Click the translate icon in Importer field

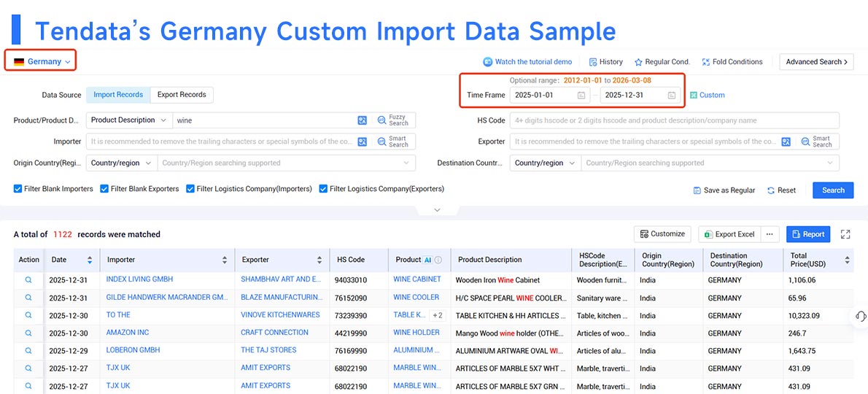pyautogui.click(x=362, y=142)
